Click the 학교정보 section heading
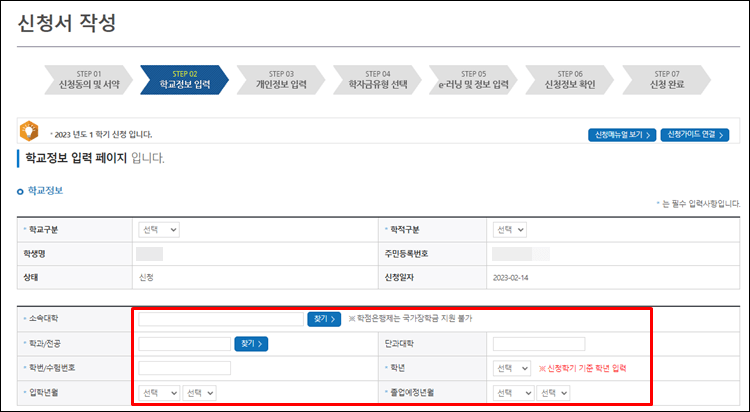 45,190
